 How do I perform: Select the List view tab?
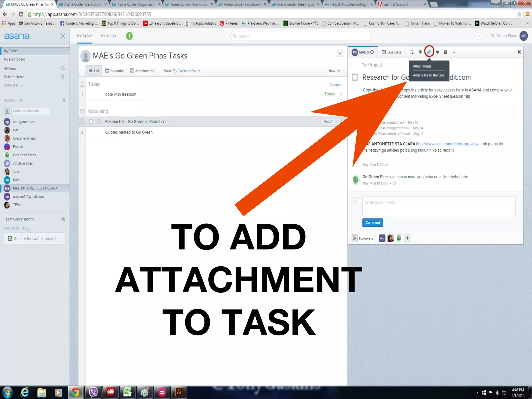click(x=94, y=71)
